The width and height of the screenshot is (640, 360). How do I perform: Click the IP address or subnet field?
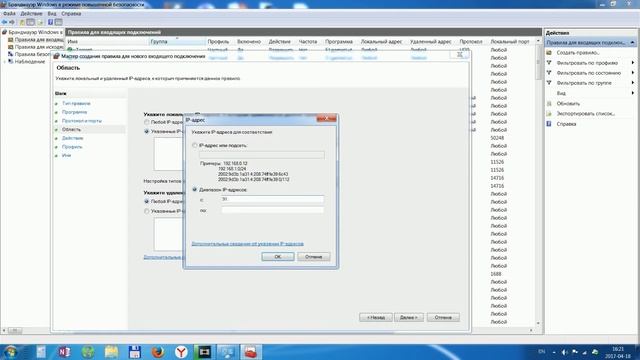[262, 155]
